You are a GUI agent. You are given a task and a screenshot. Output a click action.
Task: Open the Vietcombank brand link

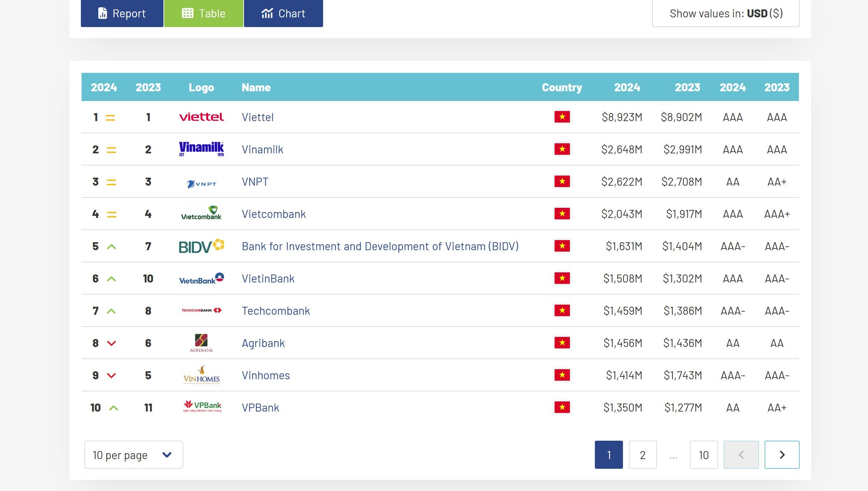pyautogui.click(x=274, y=214)
